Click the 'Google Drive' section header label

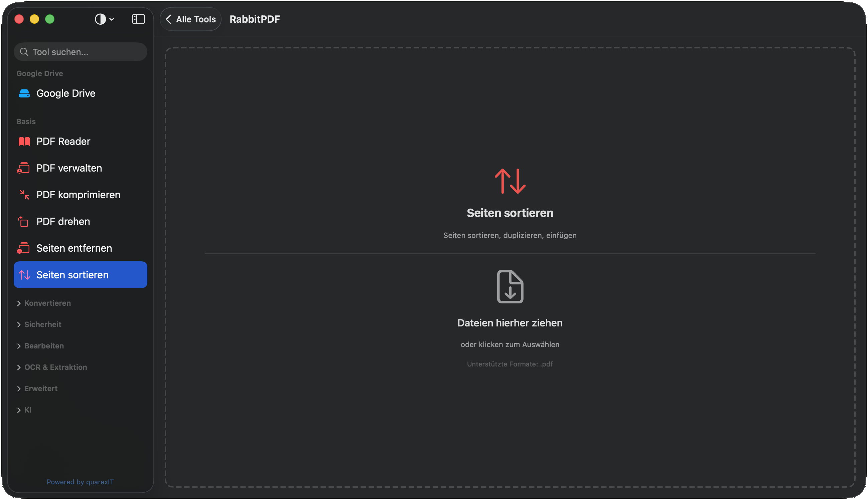[x=40, y=73]
